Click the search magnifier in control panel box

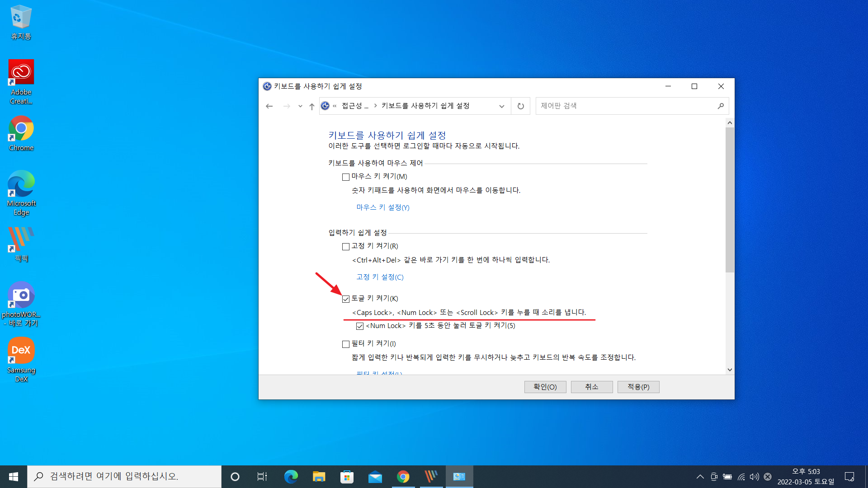721,106
